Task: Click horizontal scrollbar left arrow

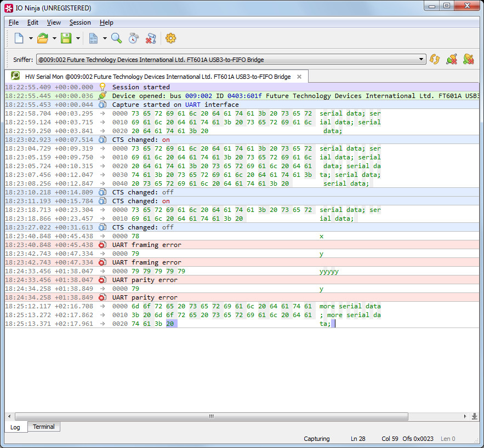Action: 9,417
